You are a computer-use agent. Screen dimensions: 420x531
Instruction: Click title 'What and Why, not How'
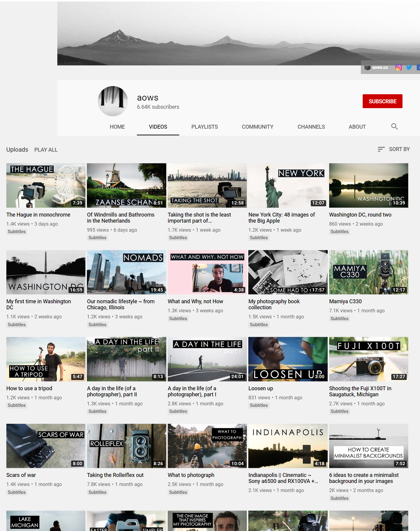pyautogui.click(x=196, y=301)
